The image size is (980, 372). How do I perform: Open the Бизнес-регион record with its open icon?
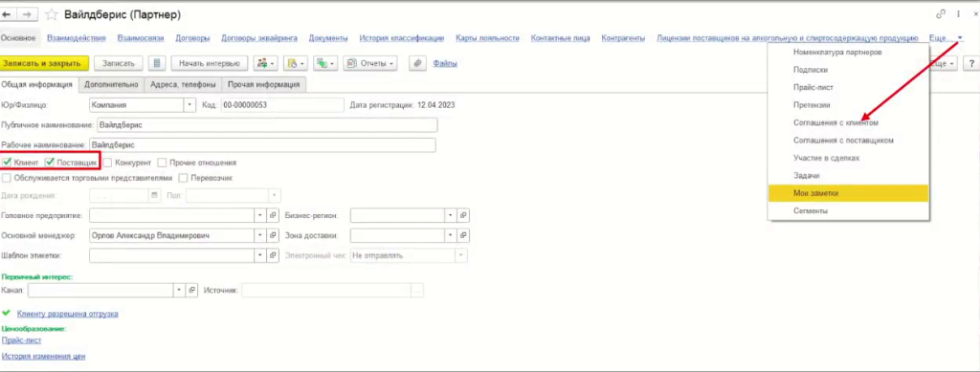[x=464, y=215]
